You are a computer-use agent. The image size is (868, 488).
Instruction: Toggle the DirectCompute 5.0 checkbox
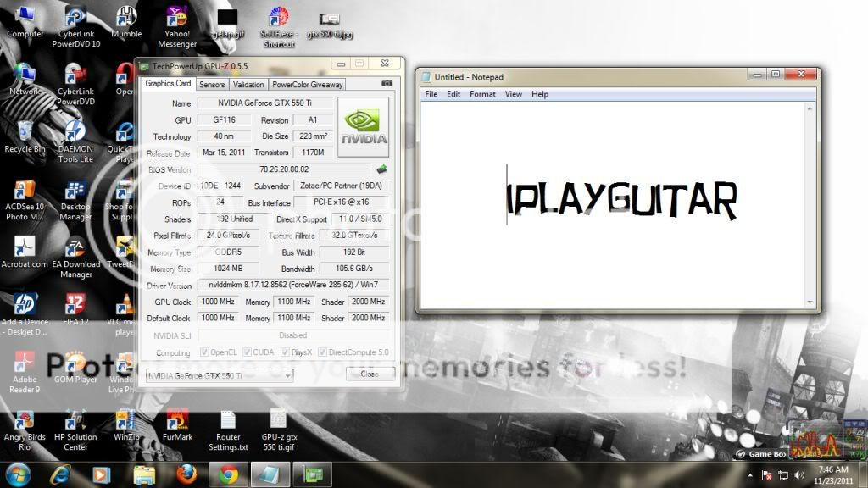click(x=322, y=352)
